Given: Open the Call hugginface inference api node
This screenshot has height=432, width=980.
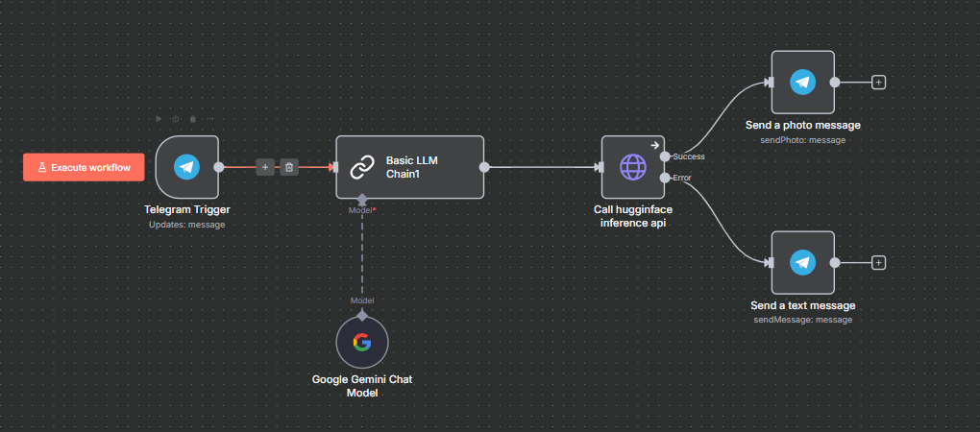Looking at the screenshot, I should 632,167.
